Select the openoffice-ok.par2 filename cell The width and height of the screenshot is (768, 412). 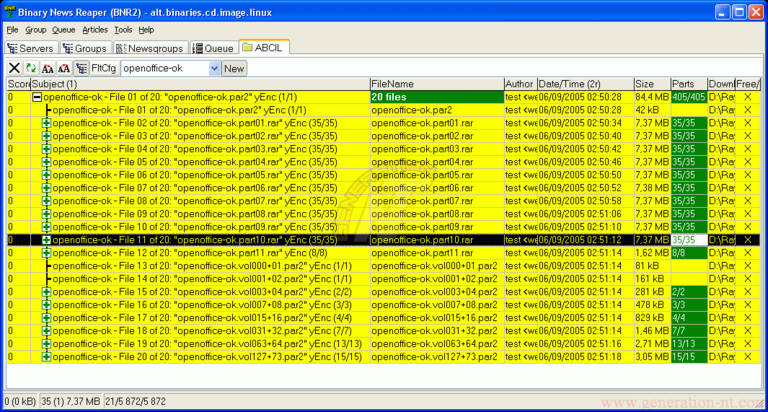(437, 110)
